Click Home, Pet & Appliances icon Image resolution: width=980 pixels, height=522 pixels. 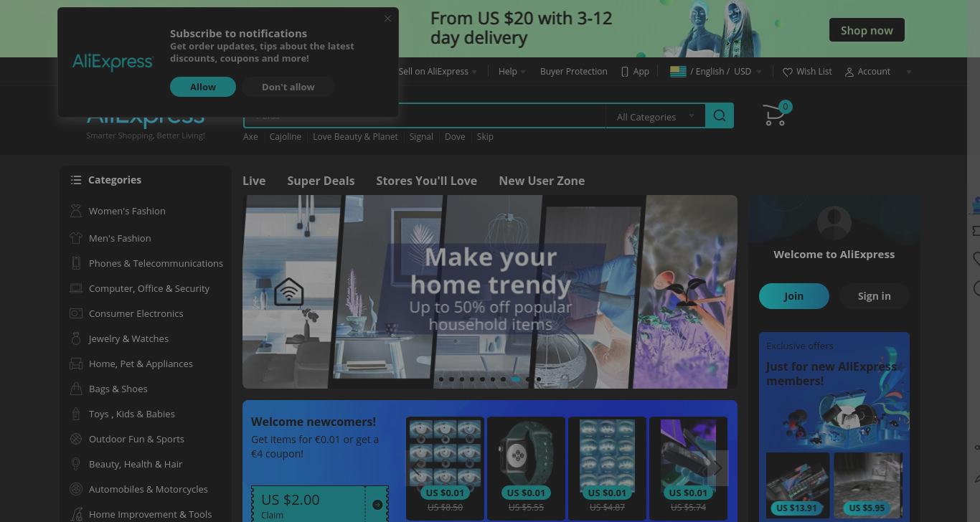click(x=76, y=364)
